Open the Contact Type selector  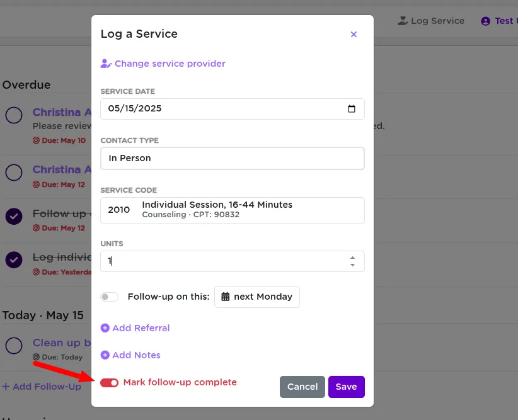click(x=232, y=158)
